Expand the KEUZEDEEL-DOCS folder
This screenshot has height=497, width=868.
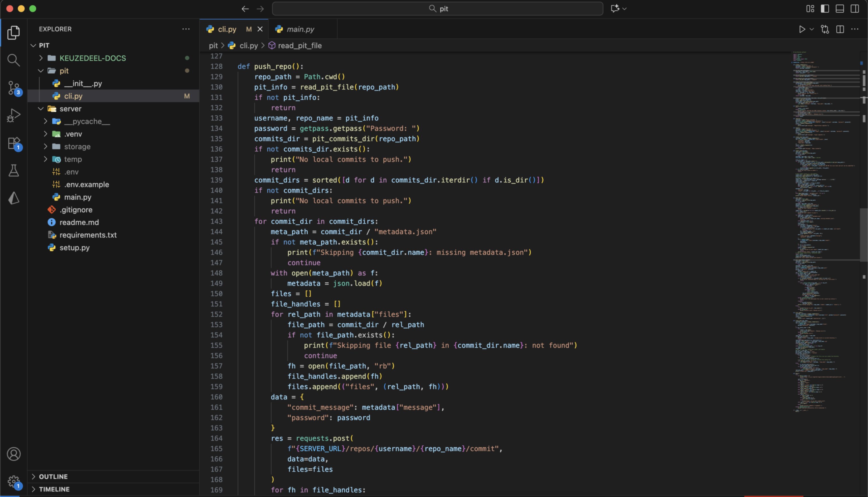(92, 58)
